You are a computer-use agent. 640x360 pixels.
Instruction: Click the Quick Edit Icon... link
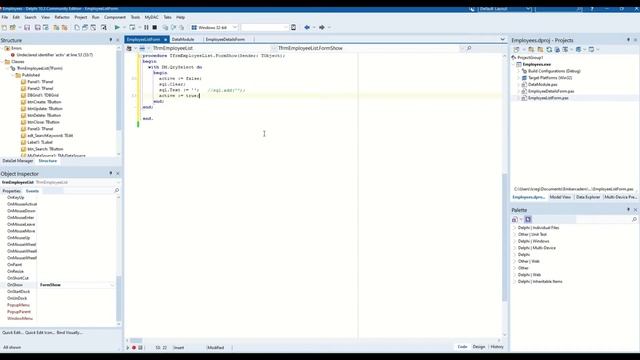tap(40, 333)
